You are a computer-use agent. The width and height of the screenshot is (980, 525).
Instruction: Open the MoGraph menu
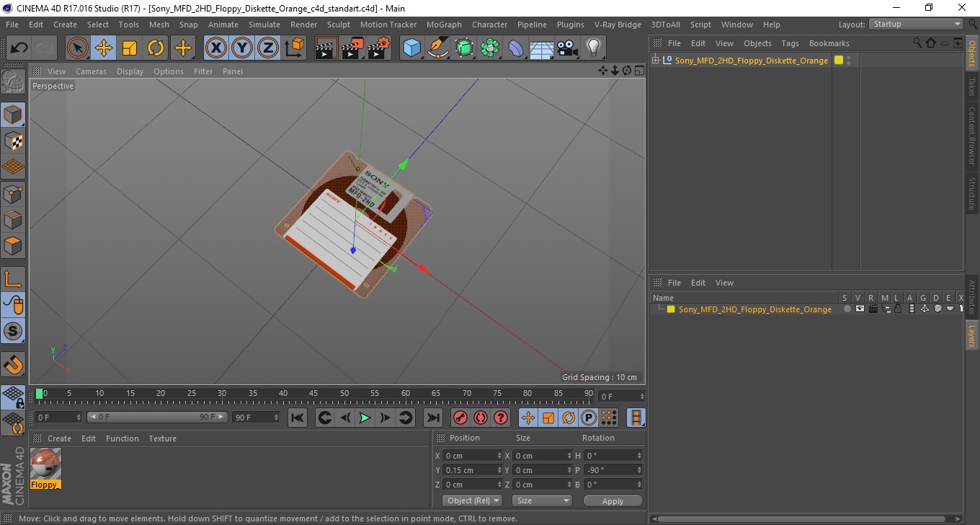click(444, 25)
